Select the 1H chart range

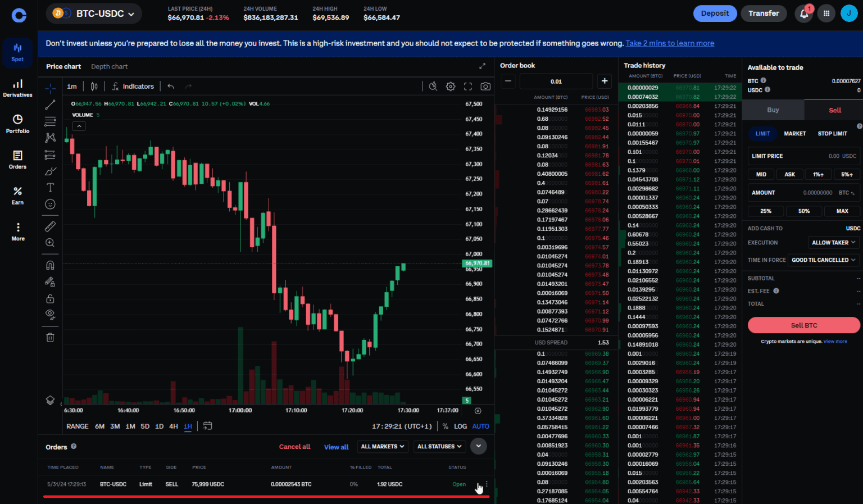point(188,426)
